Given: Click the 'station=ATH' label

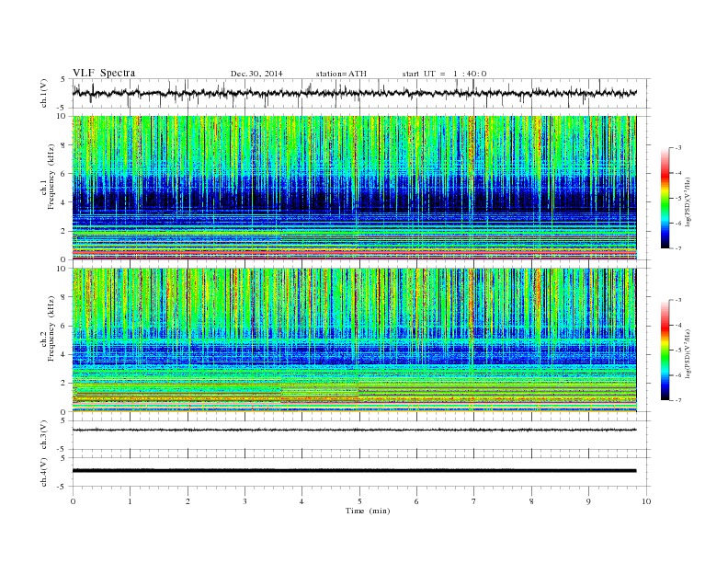Looking at the screenshot, I should click(x=341, y=74).
